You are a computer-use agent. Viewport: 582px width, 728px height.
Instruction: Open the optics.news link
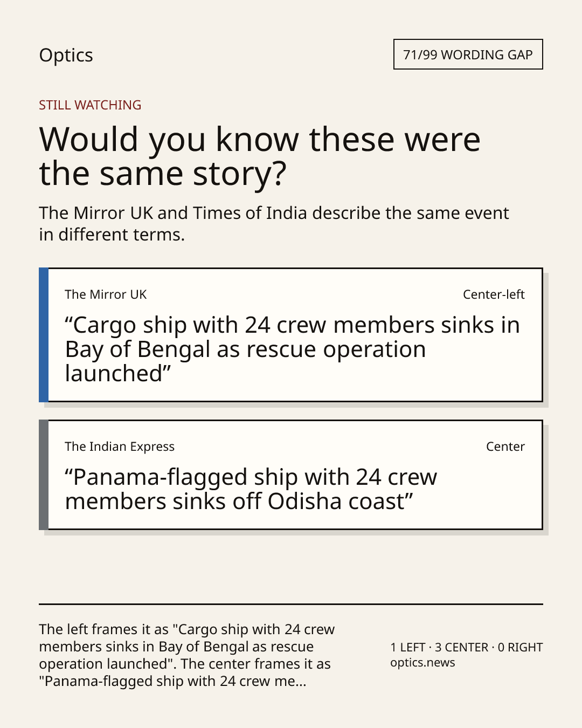pos(422,662)
